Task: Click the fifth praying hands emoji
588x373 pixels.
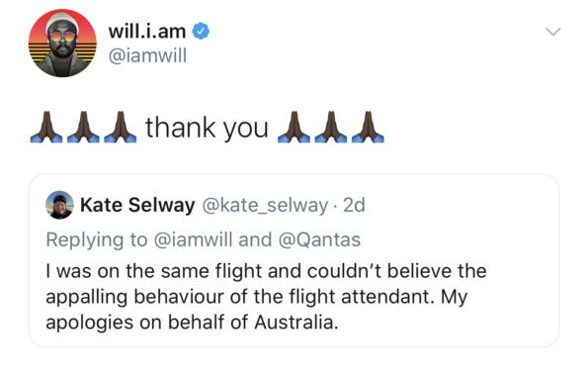Action: click(331, 127)
